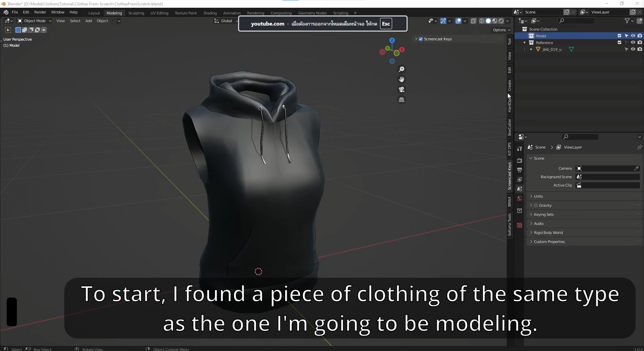Open the Render menu
644x351 pixels.
pyautogui.click(x=40, y=12)
